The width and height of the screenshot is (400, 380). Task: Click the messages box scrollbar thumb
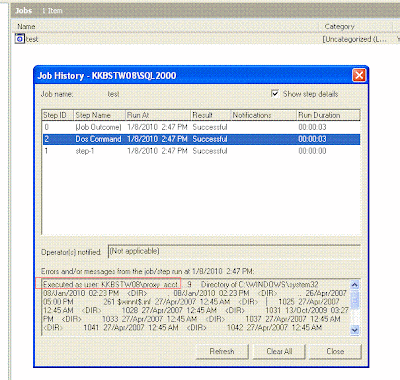(355, 299)
